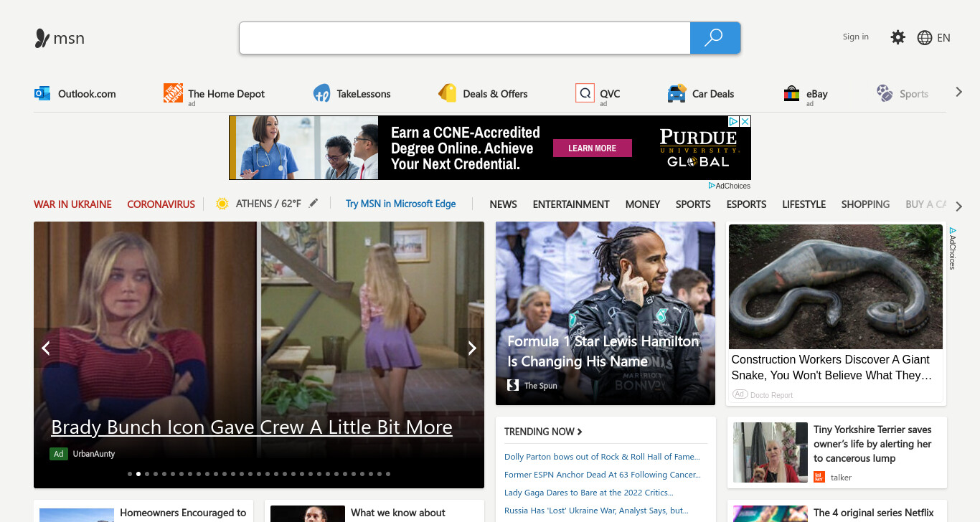The height and width of the screenshot is (522, 980).
Task: Open Russia Has 'Lost' Ukraine War story
Action: [x=596, y=511]
